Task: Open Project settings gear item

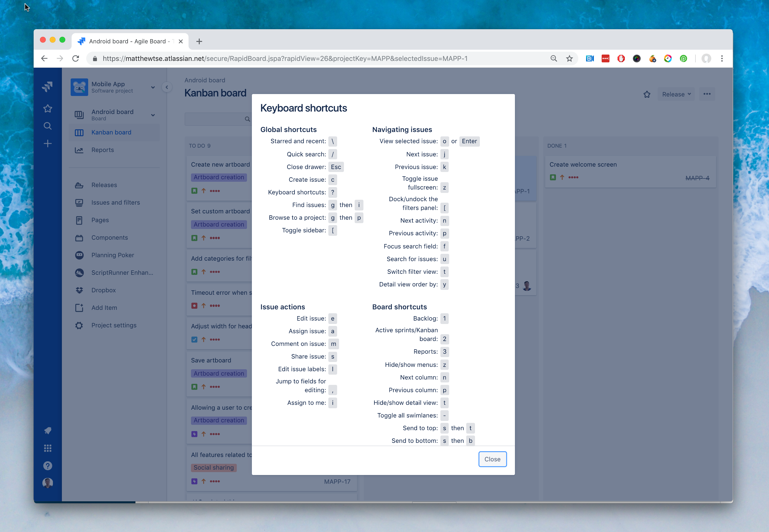Action: (114, 325)
